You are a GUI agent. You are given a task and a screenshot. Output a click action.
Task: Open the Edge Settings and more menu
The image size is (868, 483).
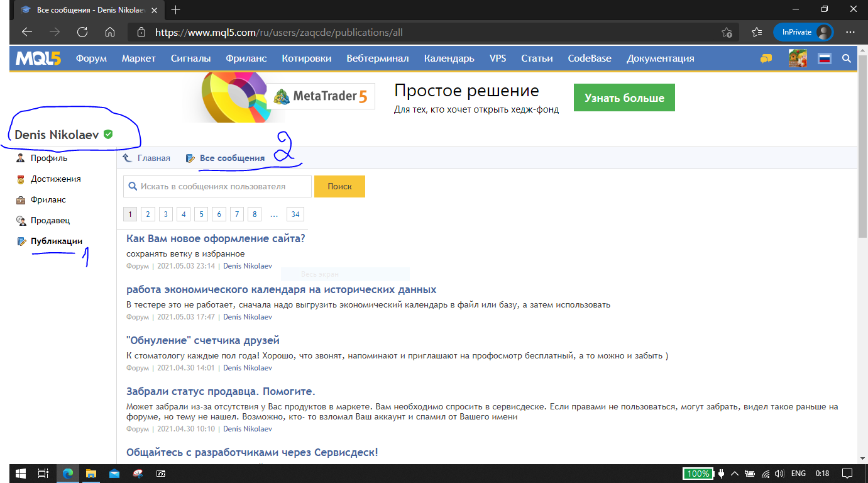point(850,32)
